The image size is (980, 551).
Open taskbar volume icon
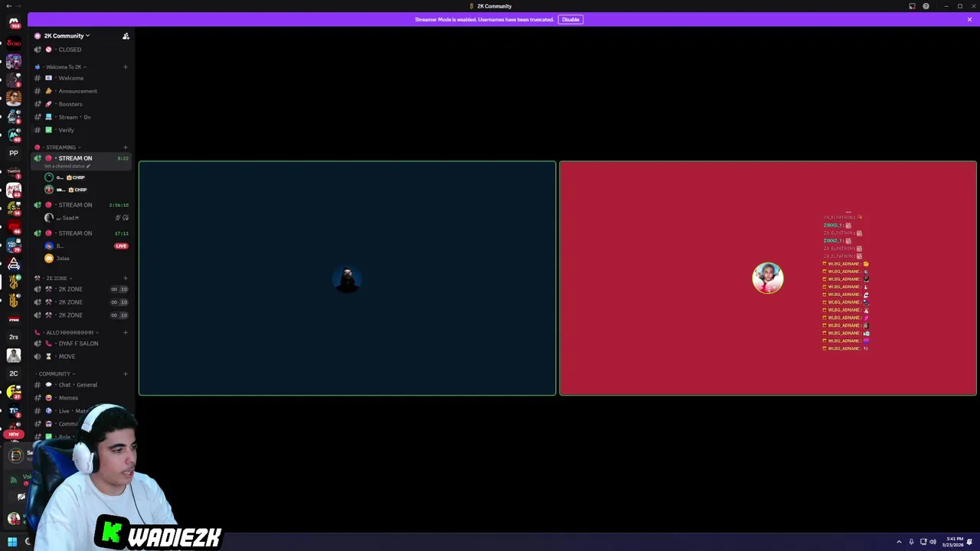coord(933,542)
